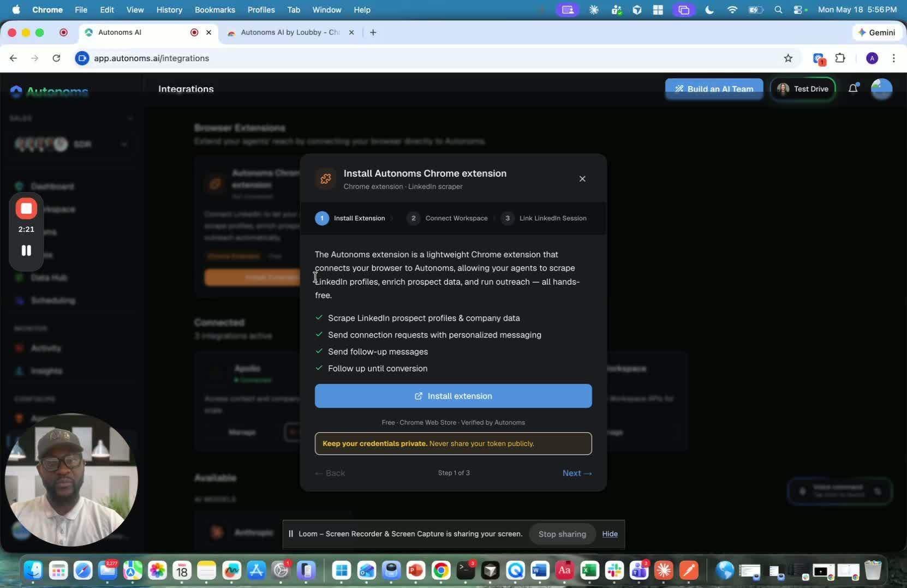Viewport: 907px width, 588px height.
Task: Close the Install Autonoms Chrome extension dialog
Action: click(x=582, y=179)
